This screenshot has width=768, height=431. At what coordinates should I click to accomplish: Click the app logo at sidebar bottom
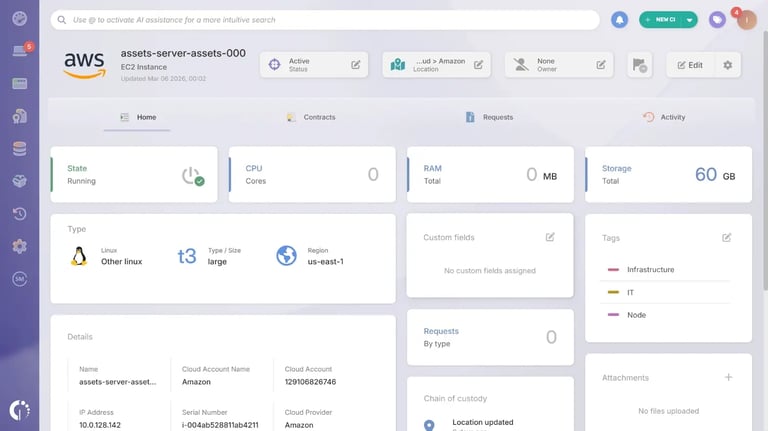20,410
